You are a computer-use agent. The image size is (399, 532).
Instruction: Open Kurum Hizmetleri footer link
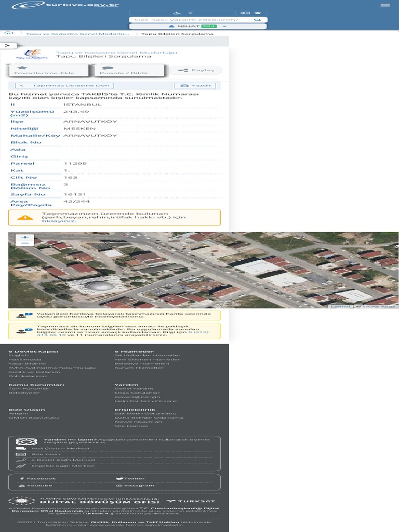pos(139,368)
